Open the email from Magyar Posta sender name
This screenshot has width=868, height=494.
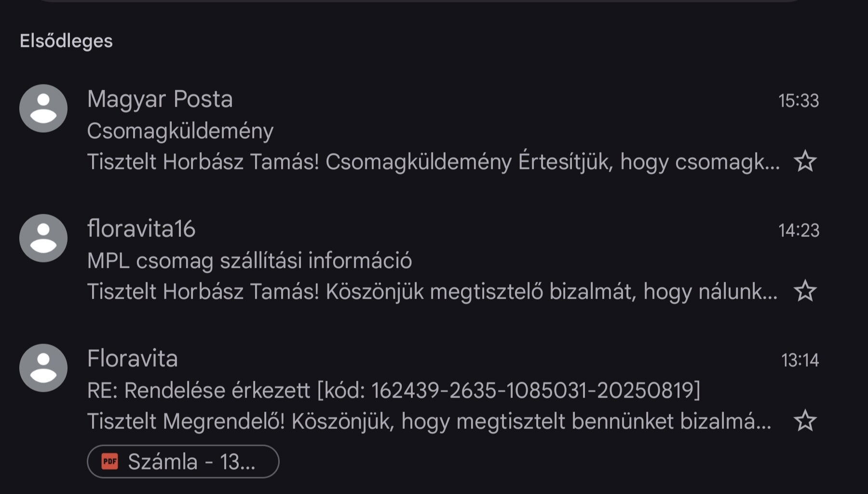pyautogui.click(x=160, y=99)
